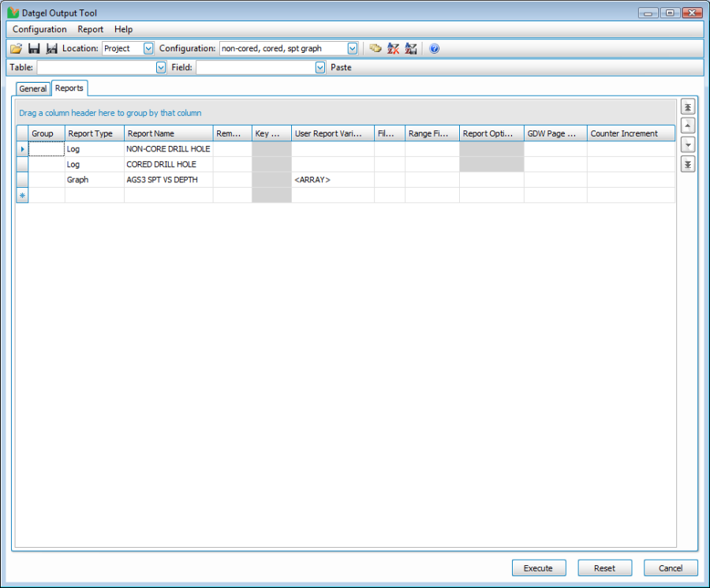Open the Location dropdown
Viewport: 710px width, 588px height.
(148, 49)
